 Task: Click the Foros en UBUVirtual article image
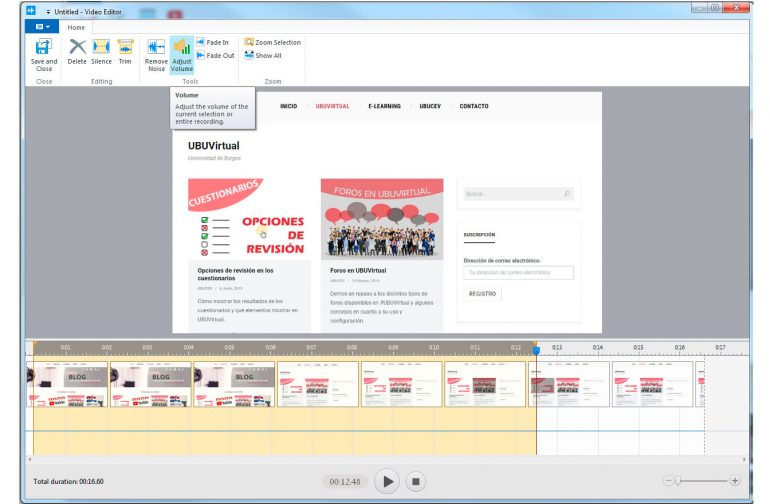click(x=382, y=219)
